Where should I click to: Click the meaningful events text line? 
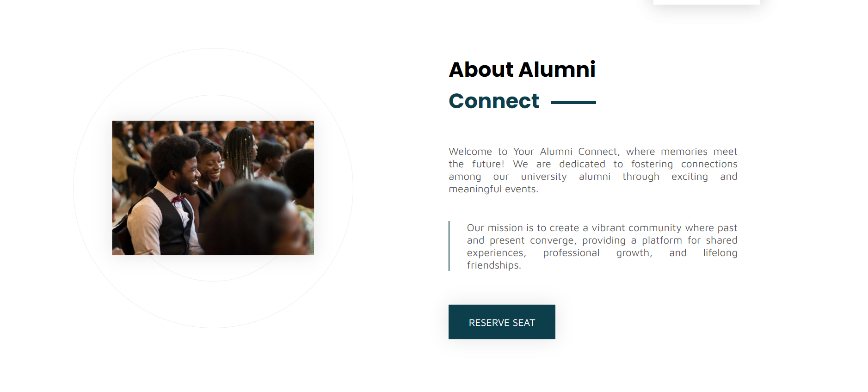[x=493, y=189]
